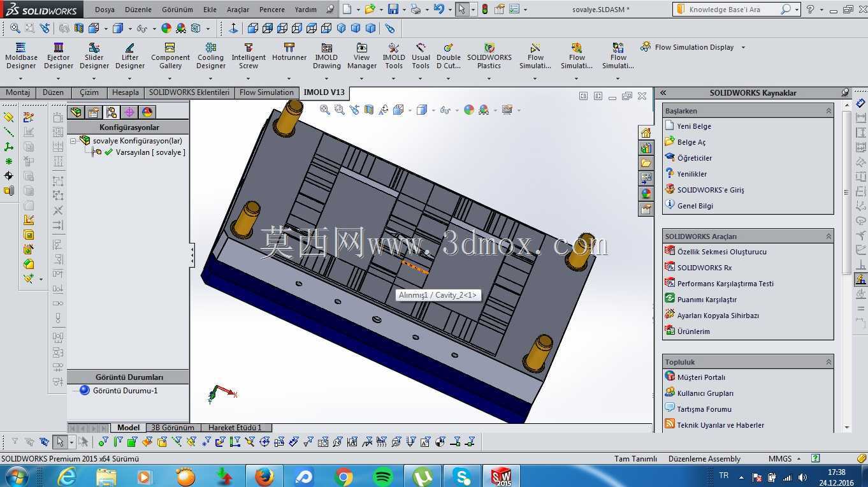Open the View Manager
Screen dimensions: 868x487
coord(362,56)
